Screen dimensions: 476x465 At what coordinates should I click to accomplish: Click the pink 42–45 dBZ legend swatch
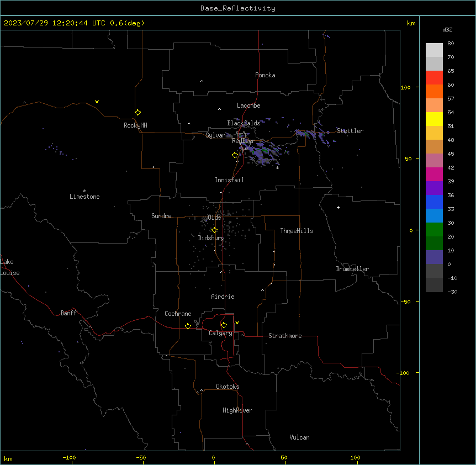pyautogui.click(x=434, y=161)
